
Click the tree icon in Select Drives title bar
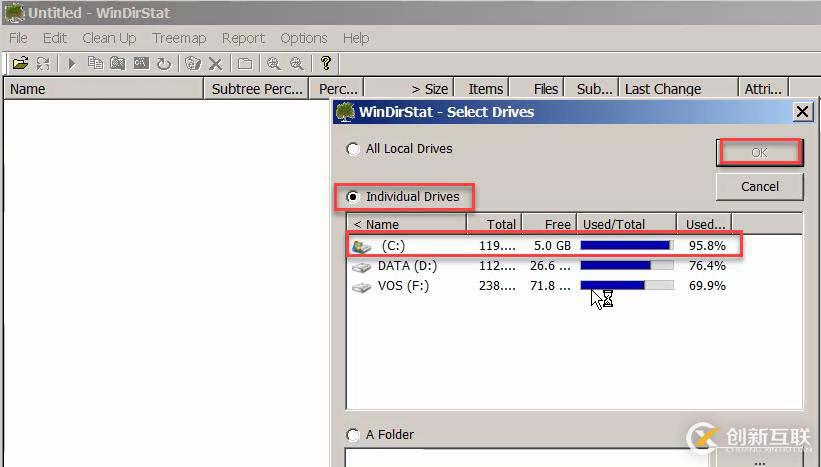click(x=345, y=112)
